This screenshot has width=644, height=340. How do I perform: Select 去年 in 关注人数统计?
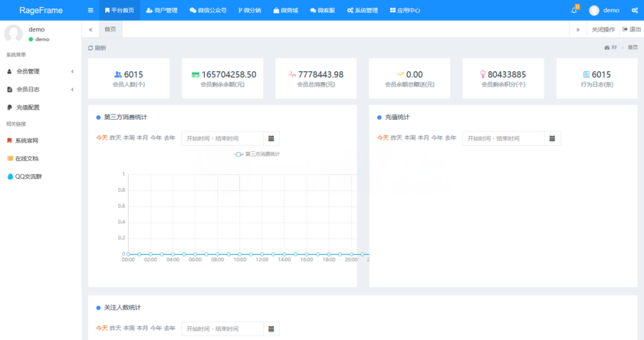coord(169,328)
